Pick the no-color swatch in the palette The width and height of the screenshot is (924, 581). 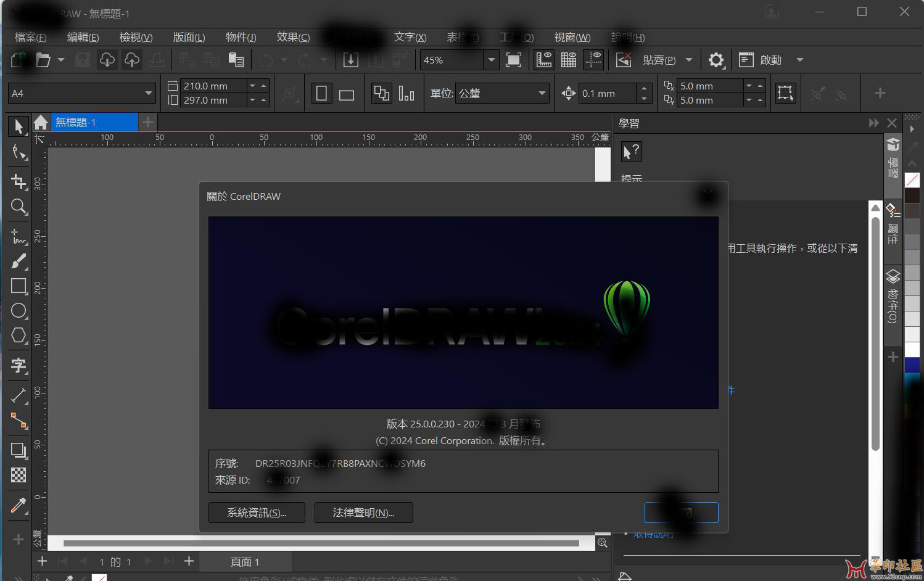pos(912,180)
